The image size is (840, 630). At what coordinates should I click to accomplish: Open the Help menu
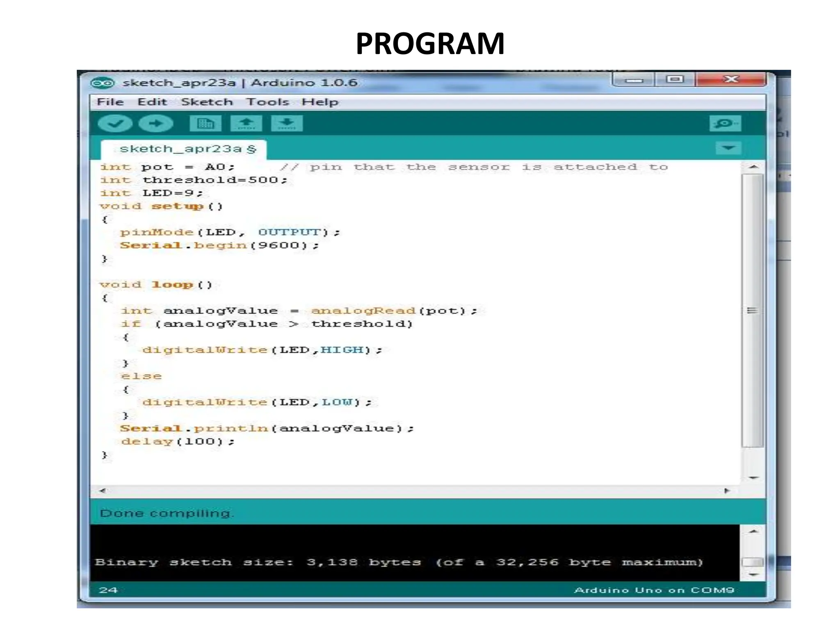coord(320,102)
